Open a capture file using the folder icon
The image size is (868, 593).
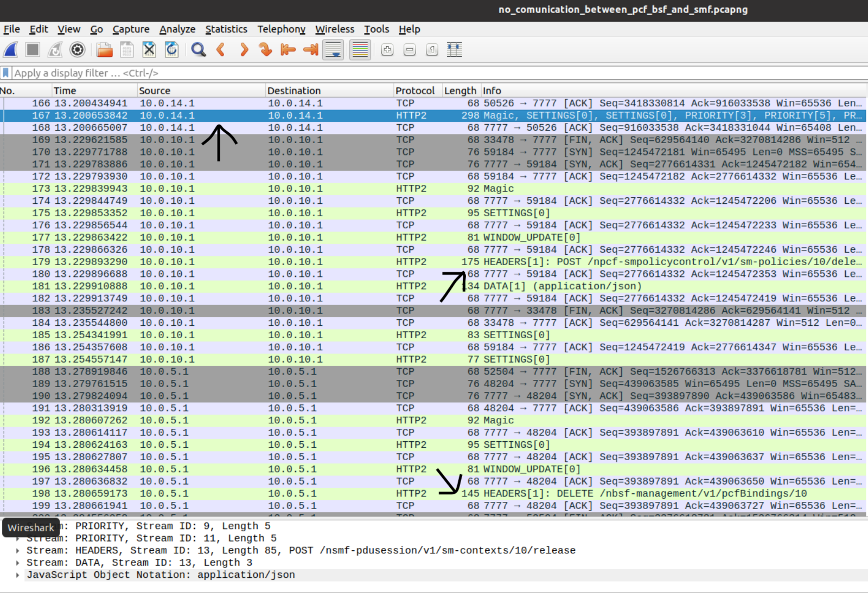click(x=104, y=49)
